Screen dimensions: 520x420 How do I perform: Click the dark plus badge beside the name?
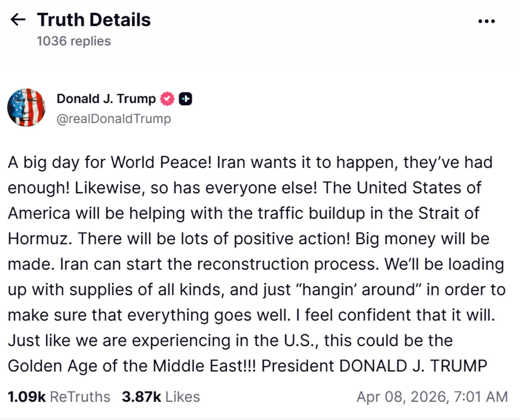pos(186,99)
